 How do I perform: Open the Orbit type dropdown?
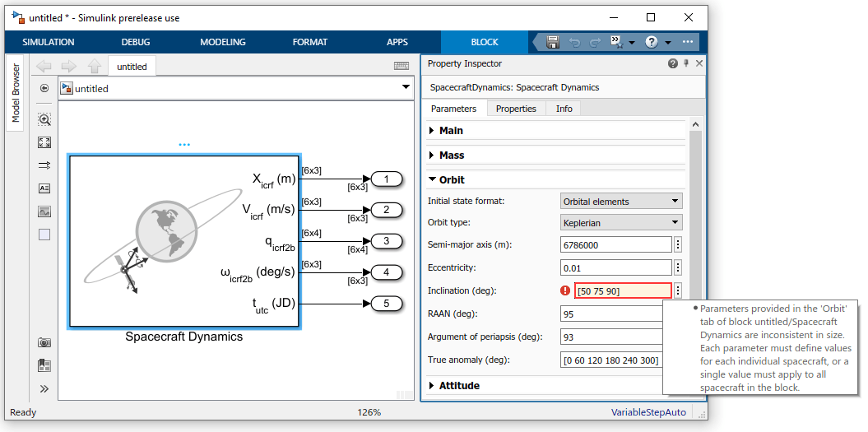(621, 222)
